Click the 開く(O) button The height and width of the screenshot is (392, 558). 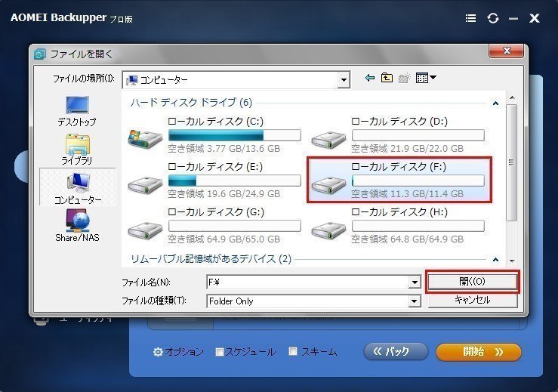pyautogui.click(x=472, y=282)
